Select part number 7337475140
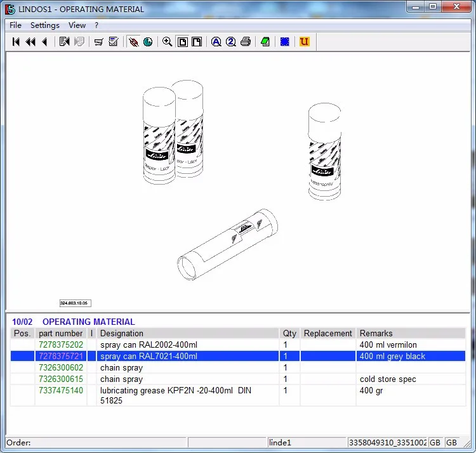476x453 pixels. tap(61, 390)
